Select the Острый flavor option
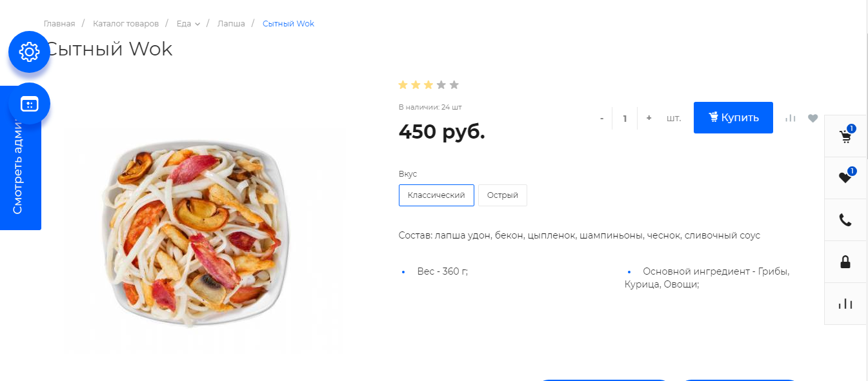Screen dimensions: 868x381 (x=503, y=195)
